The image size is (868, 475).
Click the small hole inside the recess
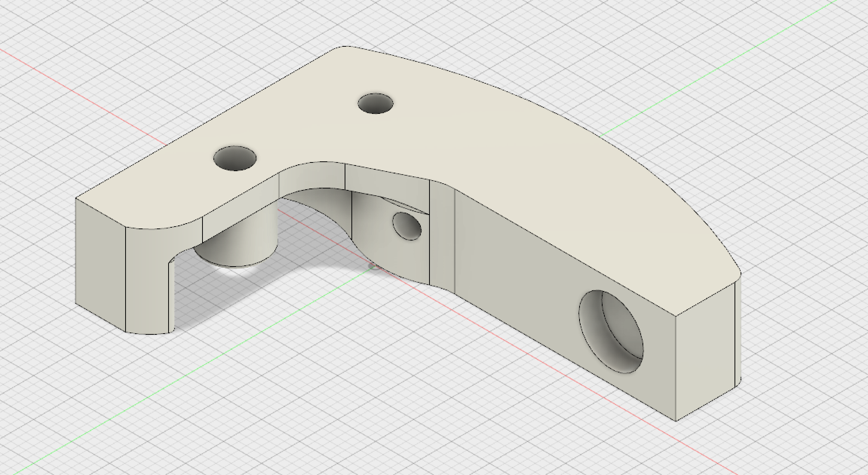[406, 226]
